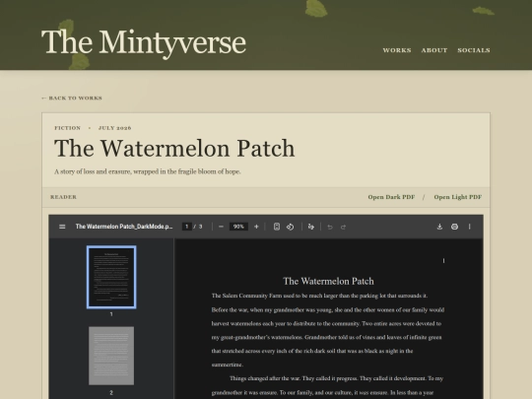The height and width of the screenshot is (399, 532).
Task: Click The Watermelon Patch page heading
Action: tap(174, 148)
